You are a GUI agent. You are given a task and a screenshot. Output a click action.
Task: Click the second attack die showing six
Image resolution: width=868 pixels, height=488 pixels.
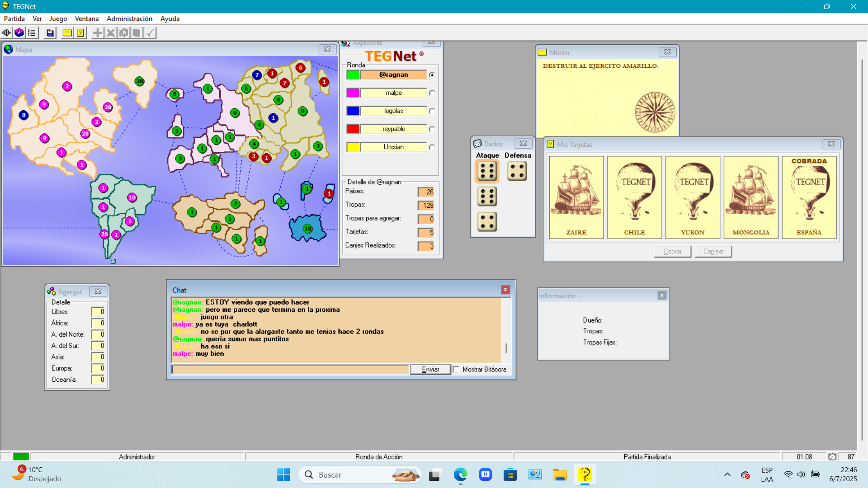487,197
